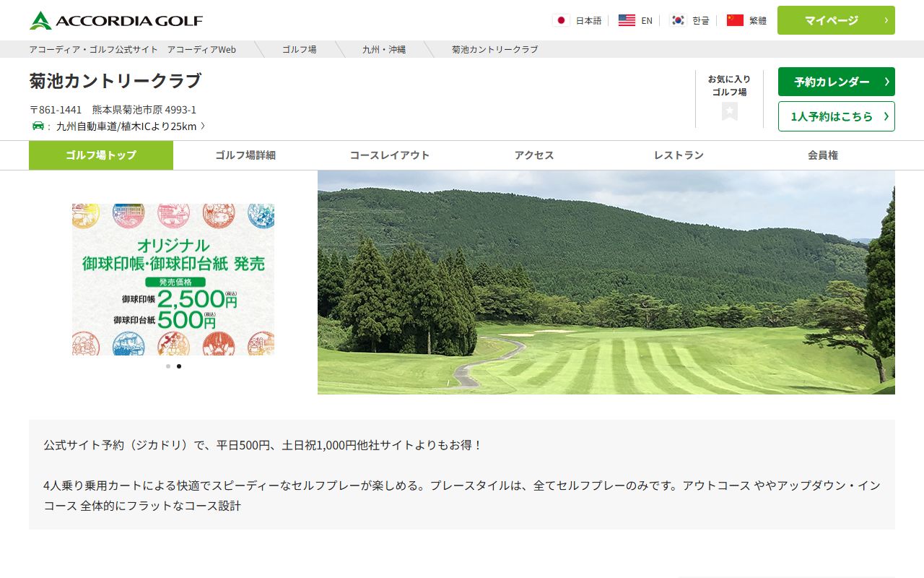The height and width of the screenshot is (578, 924).
Task: Select the レストラン tab
Action: (x=679, y=155)
